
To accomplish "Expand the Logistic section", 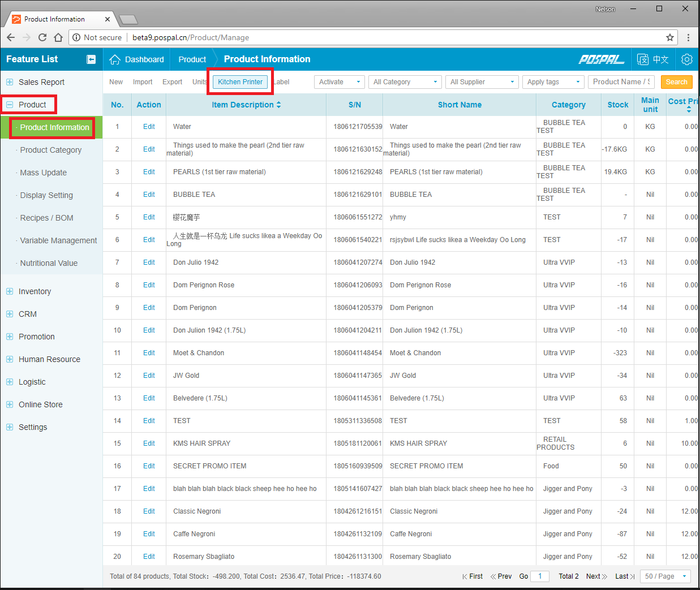I will tap(10, 382).
